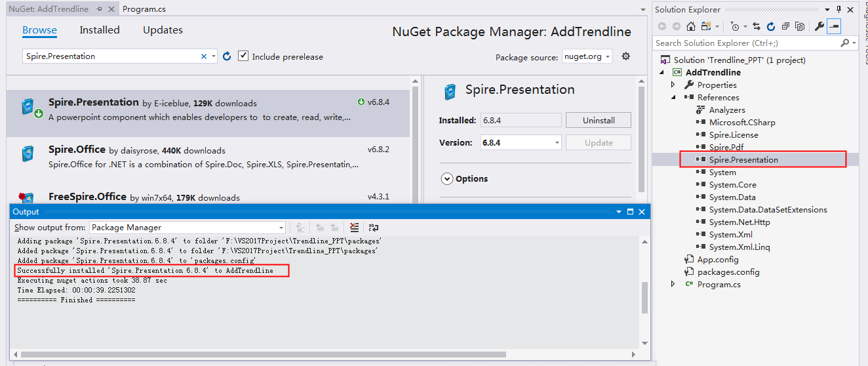Toggle word wrap in the Output window

click(x=373, y=228)
